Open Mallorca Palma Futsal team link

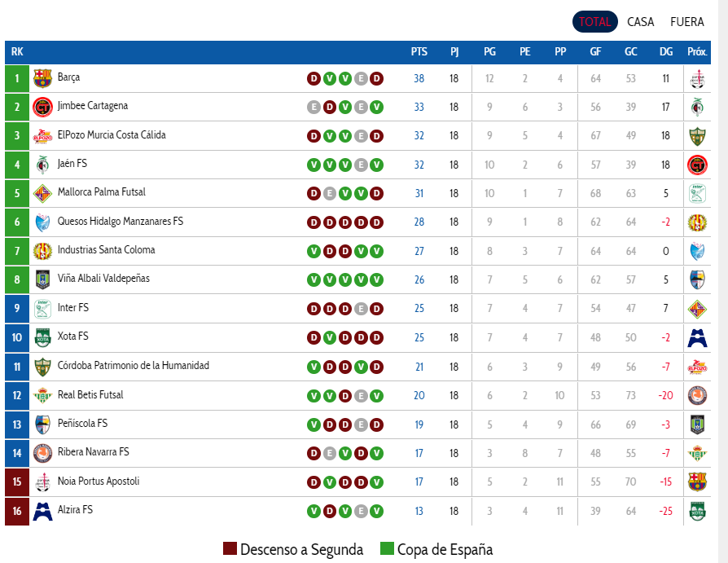pos(101,191)
